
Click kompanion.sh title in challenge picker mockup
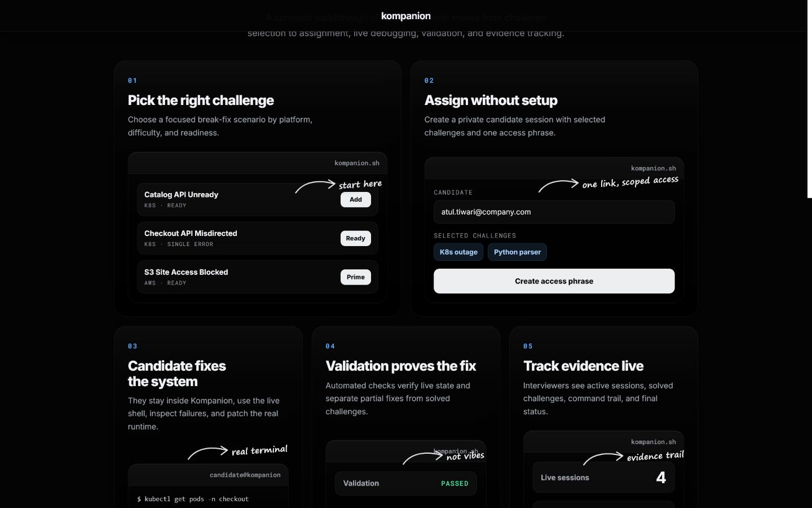[357, 163]
